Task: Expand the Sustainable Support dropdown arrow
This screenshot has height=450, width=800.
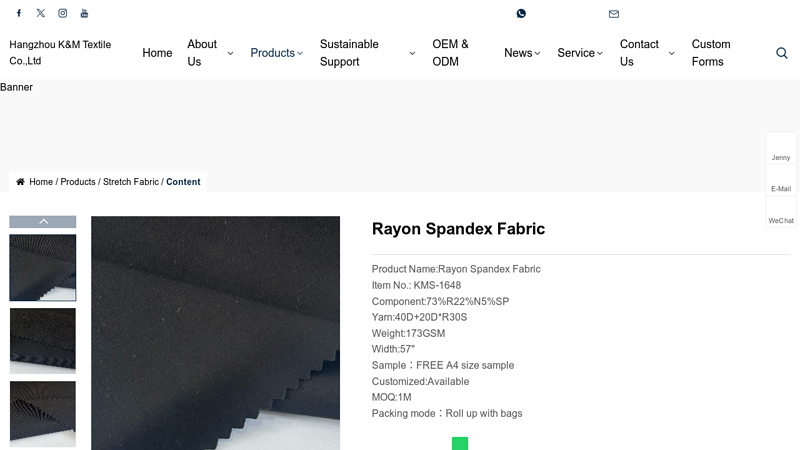Action: click(x=412, y=53)
